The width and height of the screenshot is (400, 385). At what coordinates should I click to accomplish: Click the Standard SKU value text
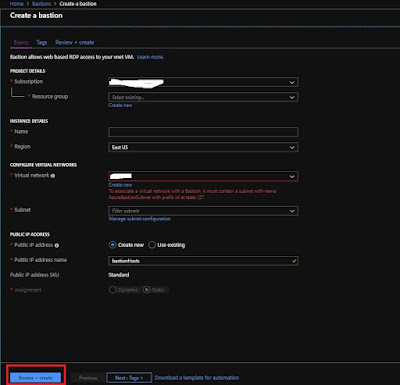point(119,275)
